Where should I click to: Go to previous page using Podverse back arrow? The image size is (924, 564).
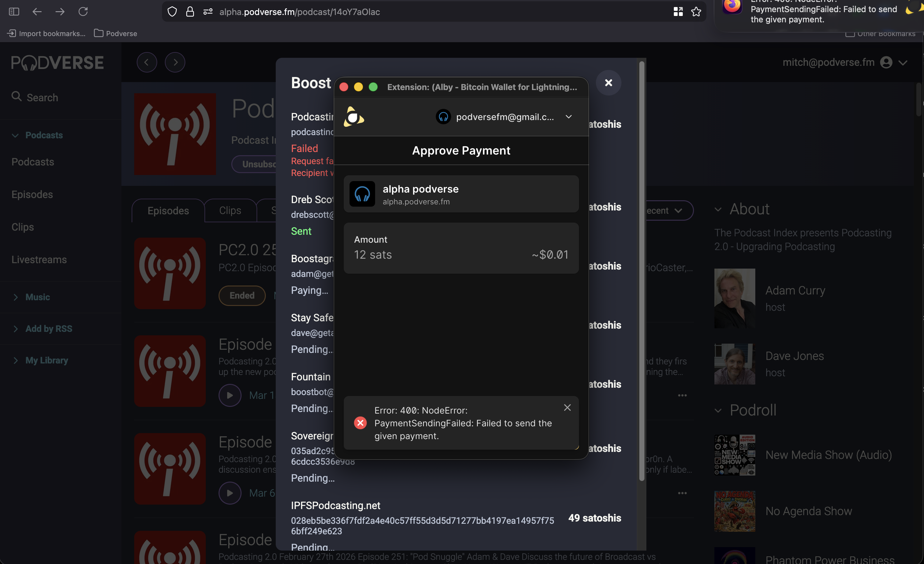147,62
